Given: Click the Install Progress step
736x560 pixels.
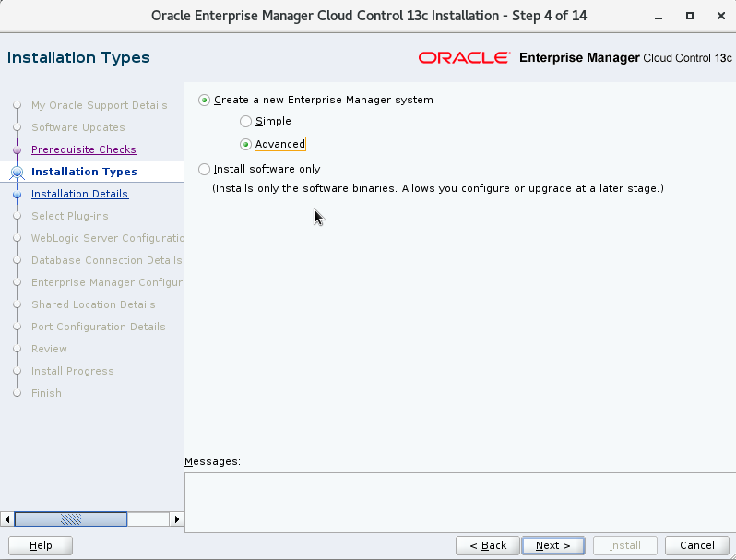Looking at the screenshot, I should (x=72, y=371).
